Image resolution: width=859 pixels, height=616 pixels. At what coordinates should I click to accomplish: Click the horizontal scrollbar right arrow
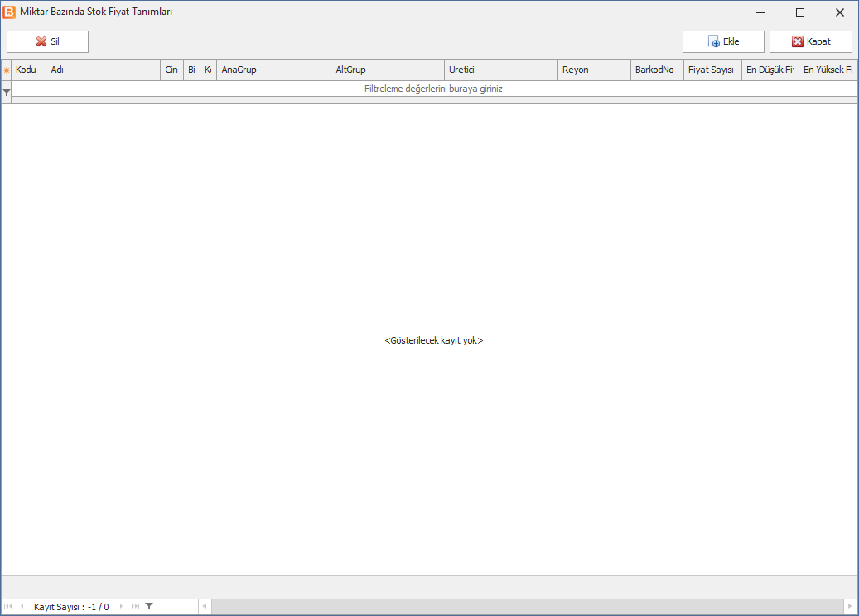point(850,606)
